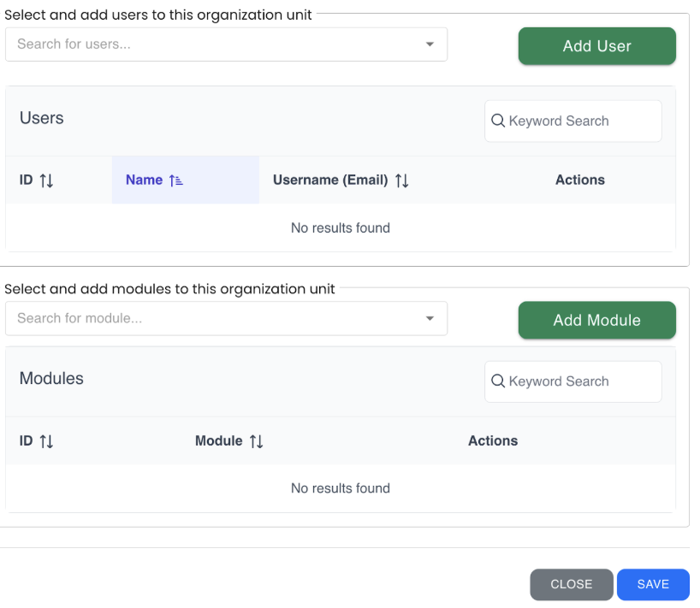Click the ID sort icon in Modules table
The width and height of the screenshot is (700, 608).
(47, 441)
